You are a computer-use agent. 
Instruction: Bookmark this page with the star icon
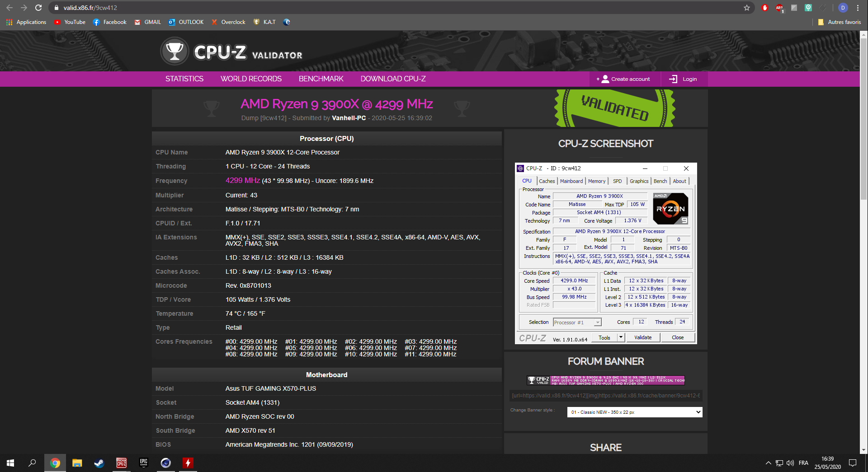747,8
